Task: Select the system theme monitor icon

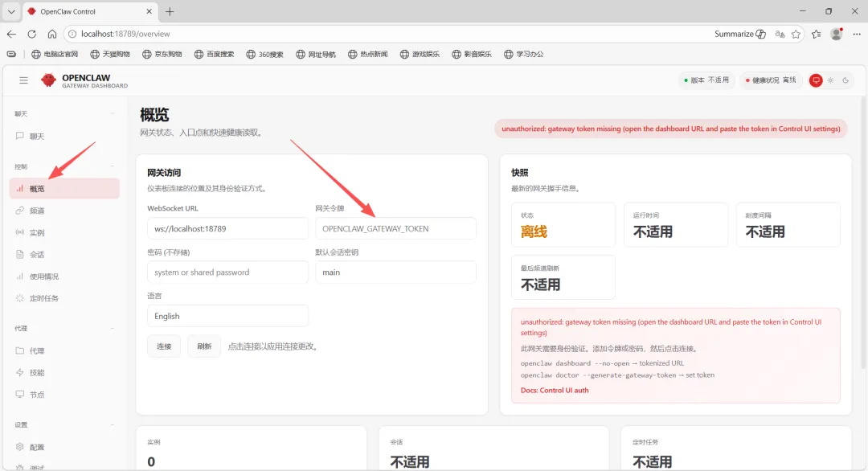Action: point(816,80)
